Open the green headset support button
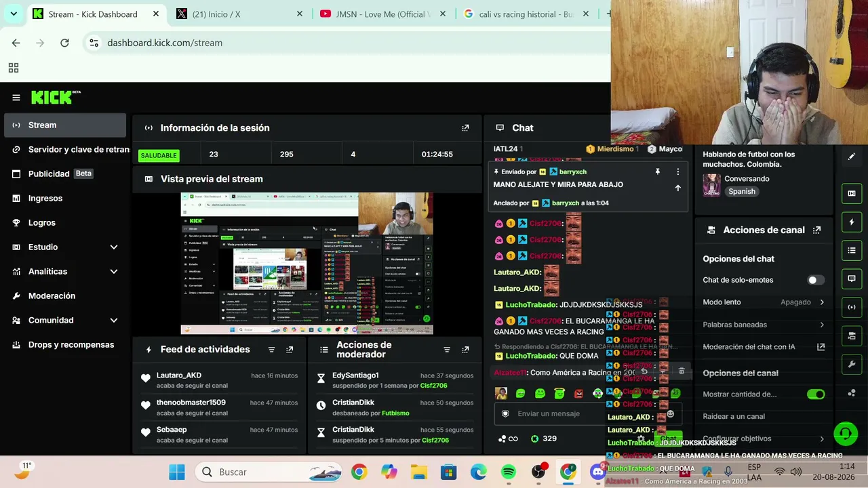This screenshot has width=868, height=488. point(845,432)
